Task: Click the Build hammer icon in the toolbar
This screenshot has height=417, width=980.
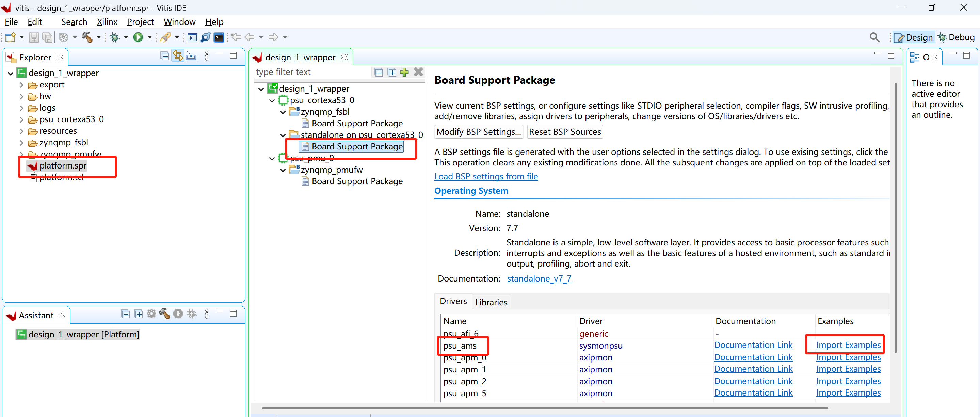Action: click(87, 37)
